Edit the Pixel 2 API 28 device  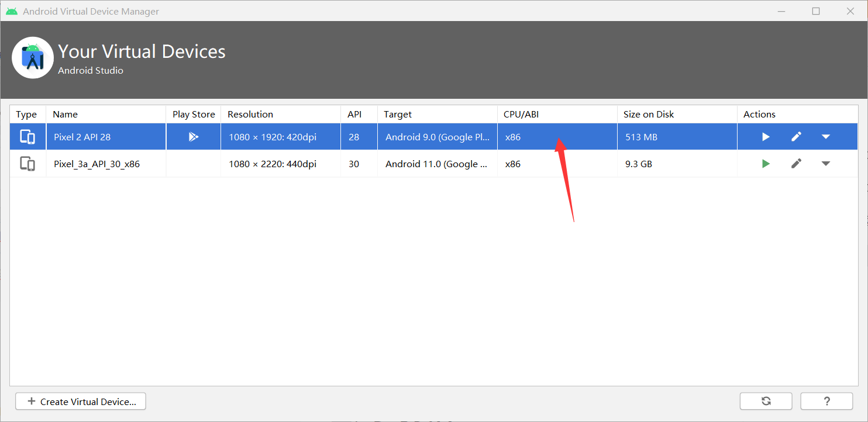tap(796, 137)
